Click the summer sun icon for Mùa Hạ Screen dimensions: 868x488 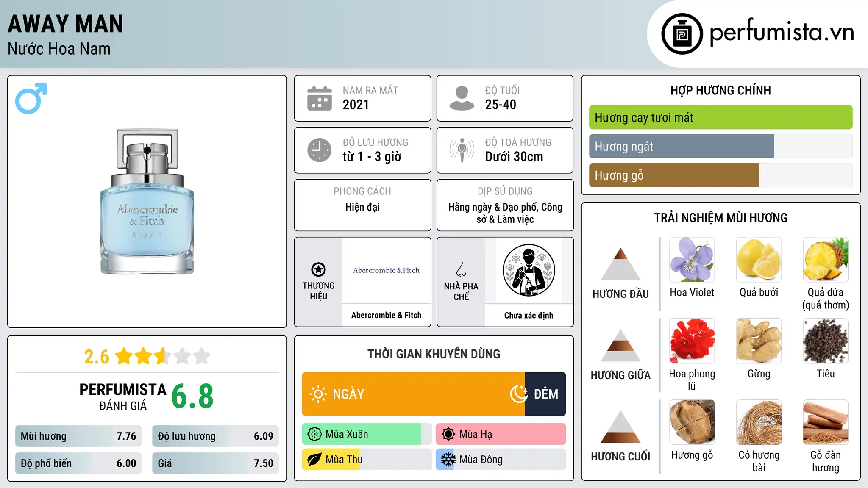coord(448,434)
